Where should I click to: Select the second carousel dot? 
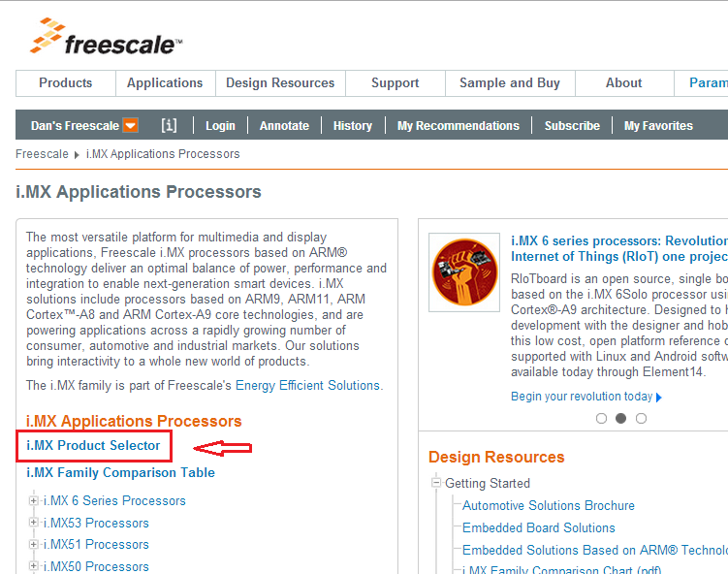coord(620,419)
